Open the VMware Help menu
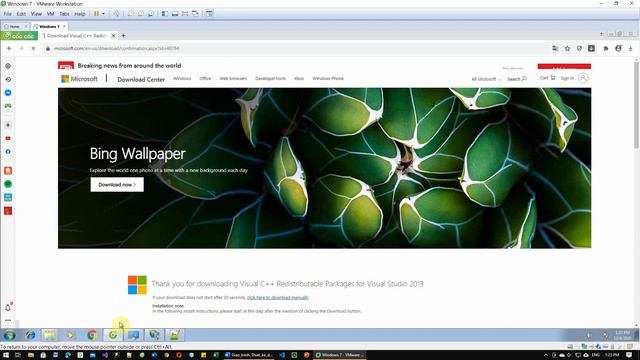This screenshot has height=360, width=640. (x=80, y=13)
